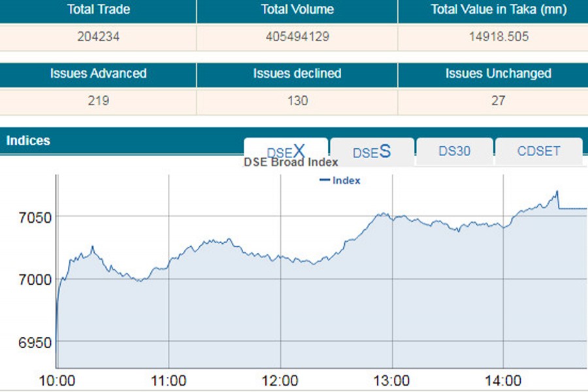Select the Issues Advanced header
The image size is (588, 392).
click(x=97, y=74)
